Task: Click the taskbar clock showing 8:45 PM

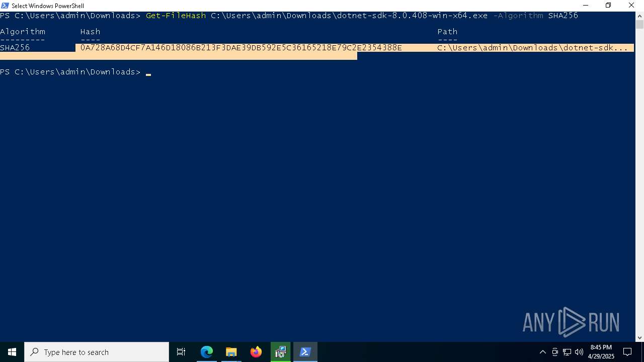Action: coord(601,352)
